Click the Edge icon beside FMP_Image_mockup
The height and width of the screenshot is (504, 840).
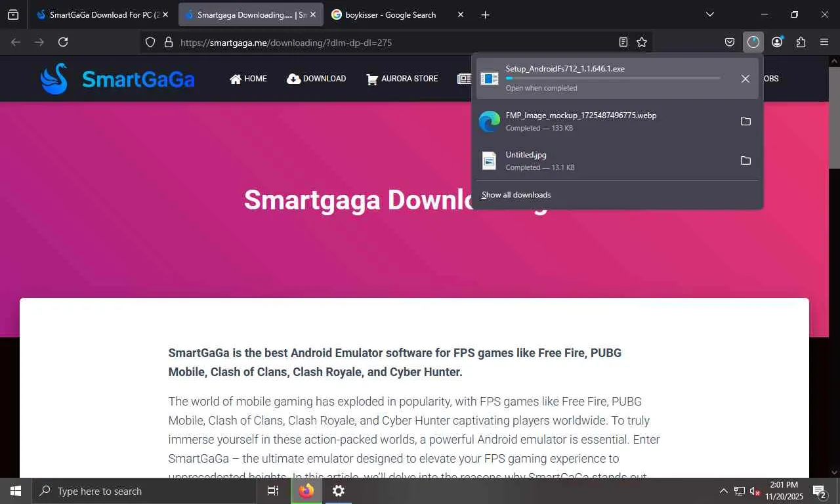point(490,121)
